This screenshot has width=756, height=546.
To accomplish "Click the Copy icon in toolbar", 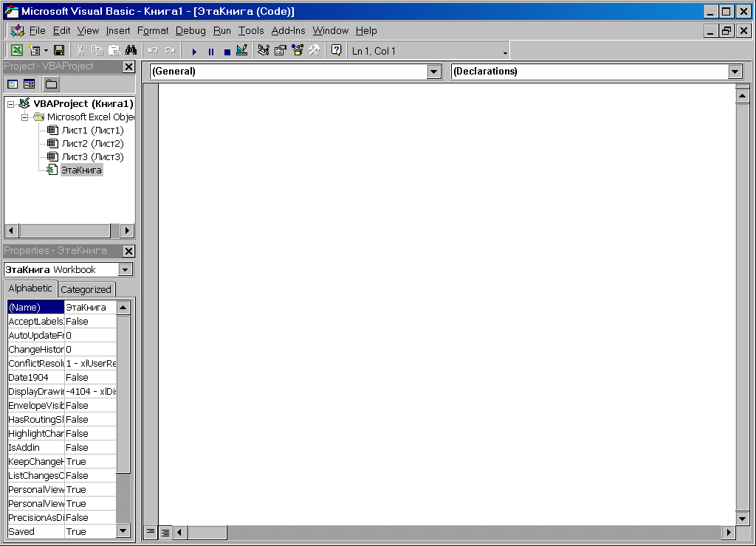I will 97,50.
